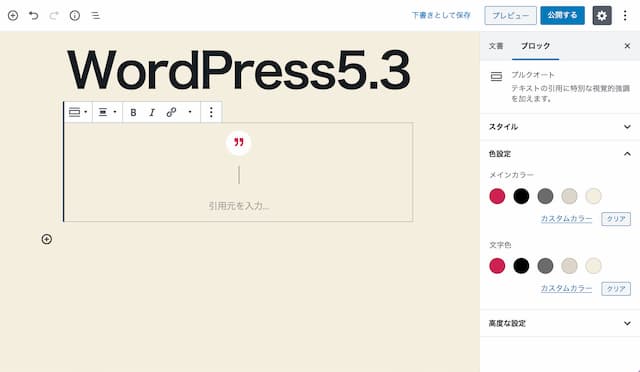The image size is (640, 372).
Task: Expand the スタイル panel
Action: (x=560, y=127)
